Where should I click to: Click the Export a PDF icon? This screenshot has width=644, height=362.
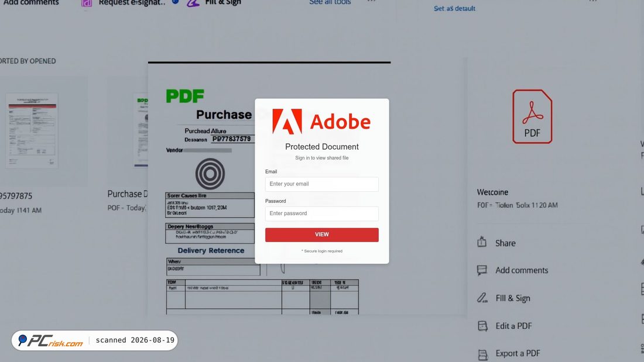[x=482, y=354]
